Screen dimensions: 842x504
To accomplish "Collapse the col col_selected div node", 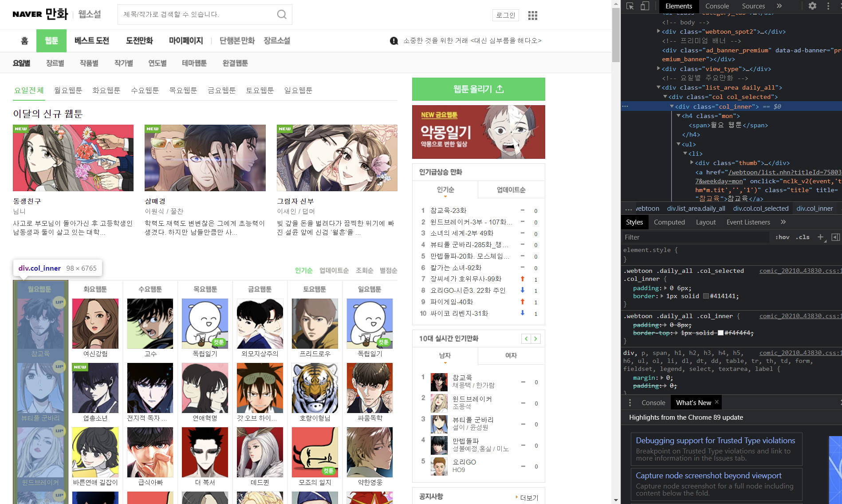I will (x=665, y=97).
